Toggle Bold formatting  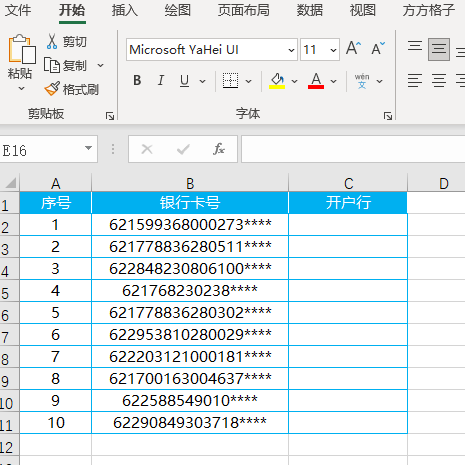(x=137, y=81)
